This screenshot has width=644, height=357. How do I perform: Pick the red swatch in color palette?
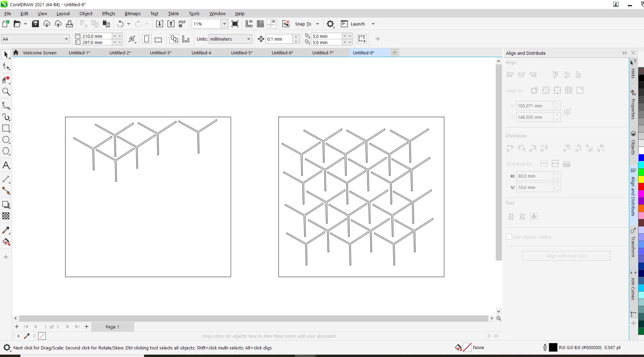point(641,187)
